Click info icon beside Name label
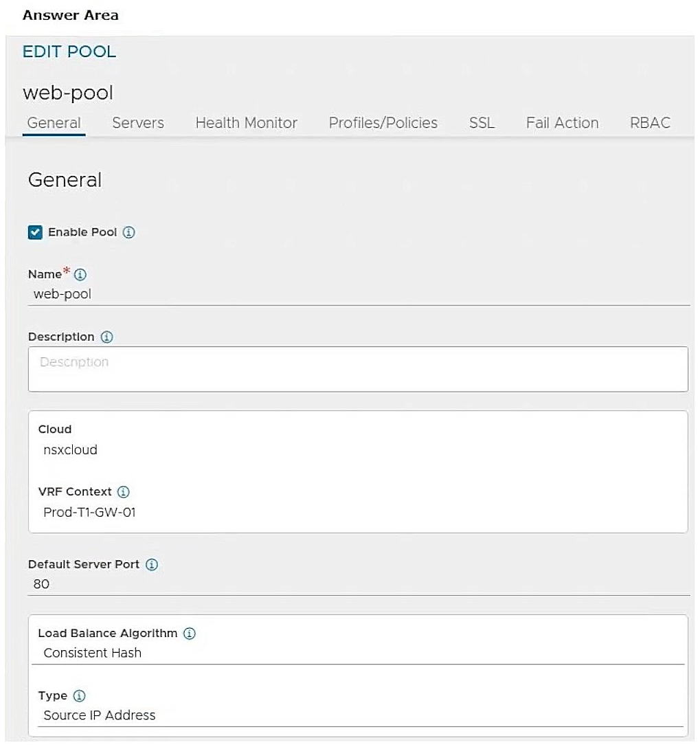 click(80, 275)
